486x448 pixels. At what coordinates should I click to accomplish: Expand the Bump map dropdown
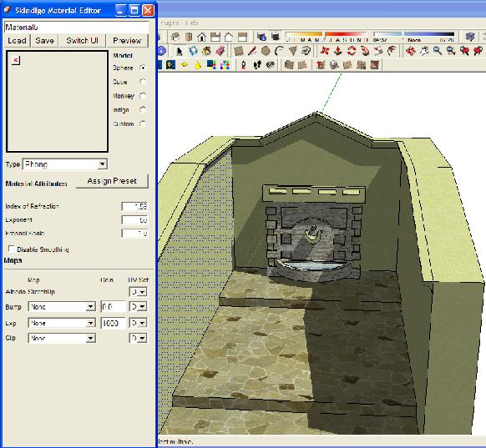coord(90,307)
